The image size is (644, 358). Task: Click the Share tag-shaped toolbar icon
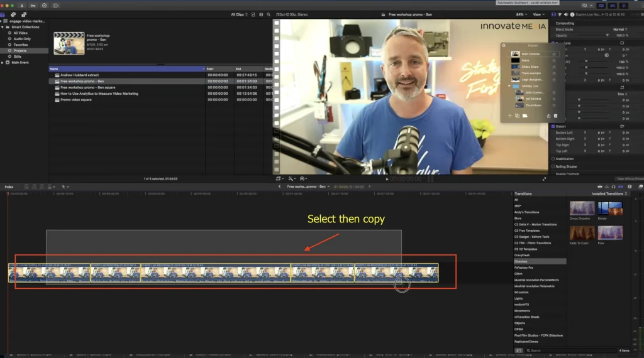(x=55, y=6)
